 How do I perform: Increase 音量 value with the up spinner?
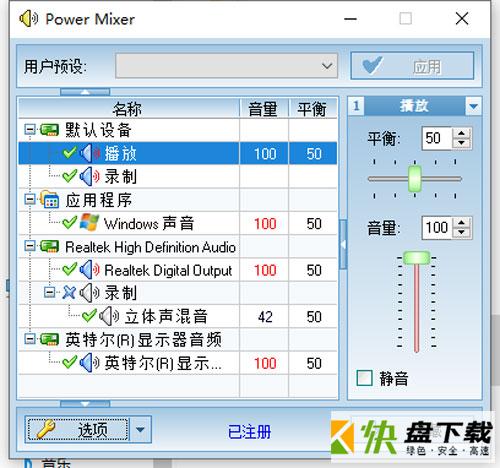tap(461, 223)
